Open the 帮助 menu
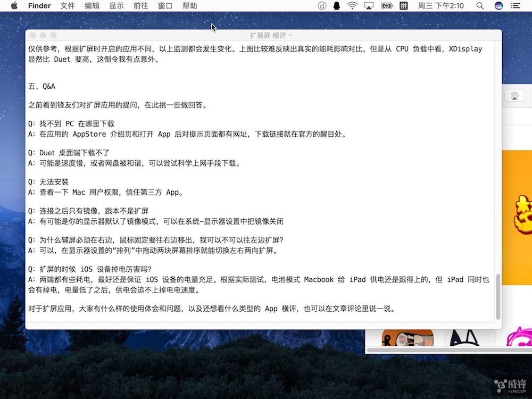Viewport: 532px width, 399px height. pyautogui.click(x=190, y=6)
